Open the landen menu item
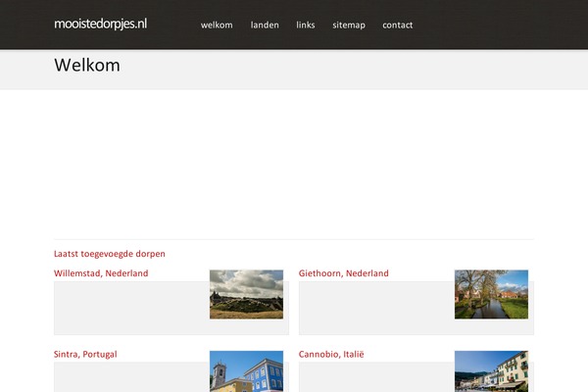 (x=265, y=25)
